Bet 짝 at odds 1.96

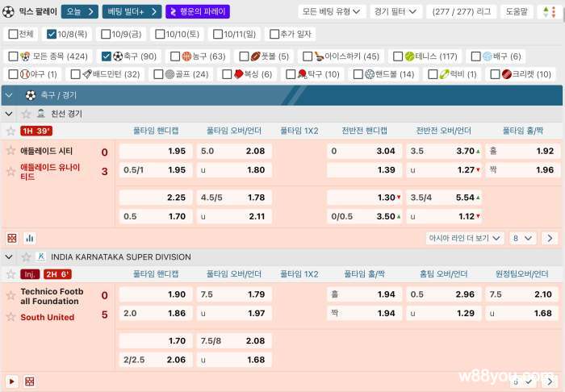point(522,170)
